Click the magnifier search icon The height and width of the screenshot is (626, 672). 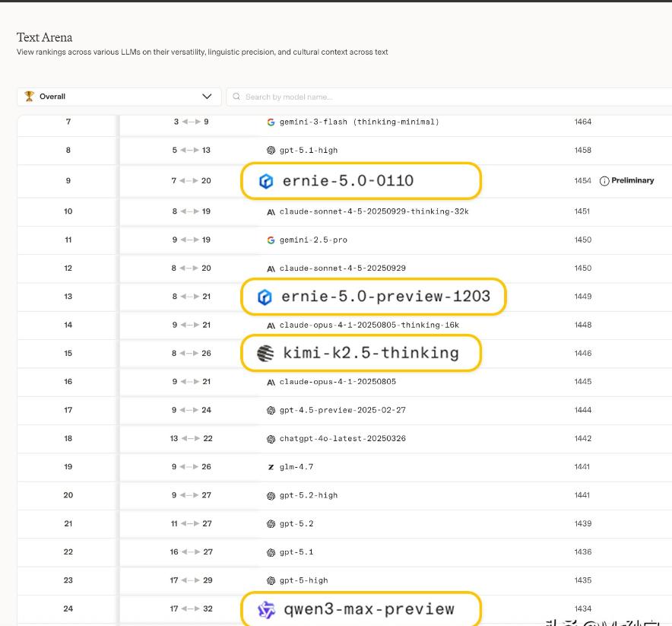[x=236, y=97]
